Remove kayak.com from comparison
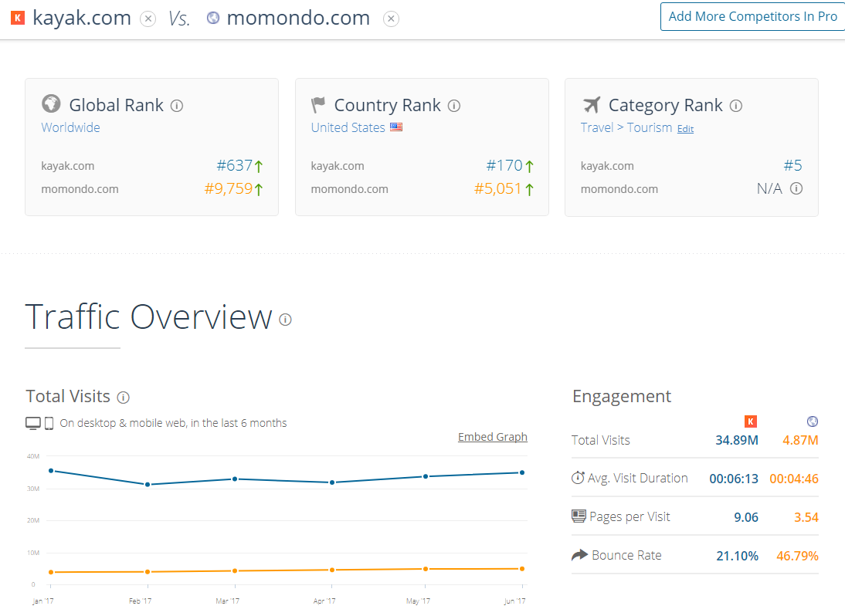Image resolution: width=845 pixels, height=616 pixels. (x=148, y=19)
